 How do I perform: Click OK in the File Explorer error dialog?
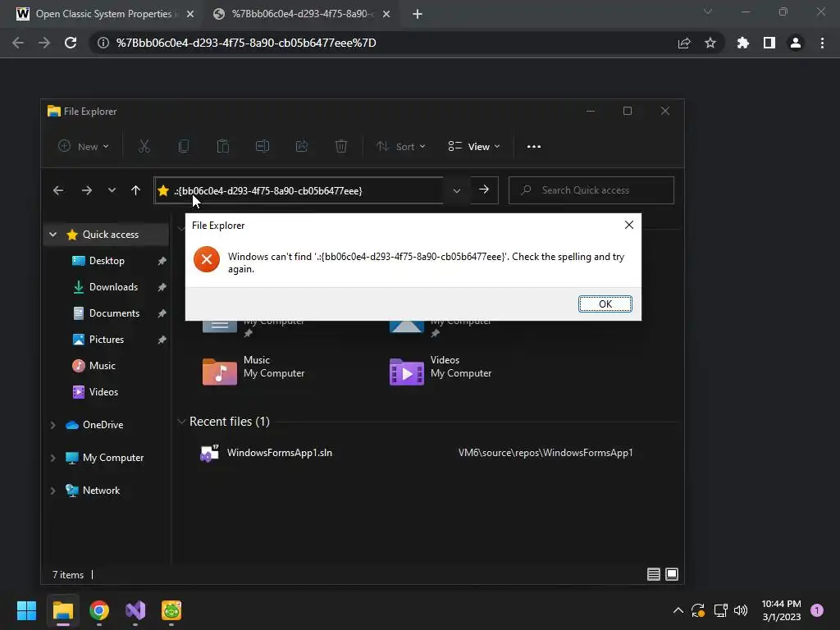coord(605,304)
